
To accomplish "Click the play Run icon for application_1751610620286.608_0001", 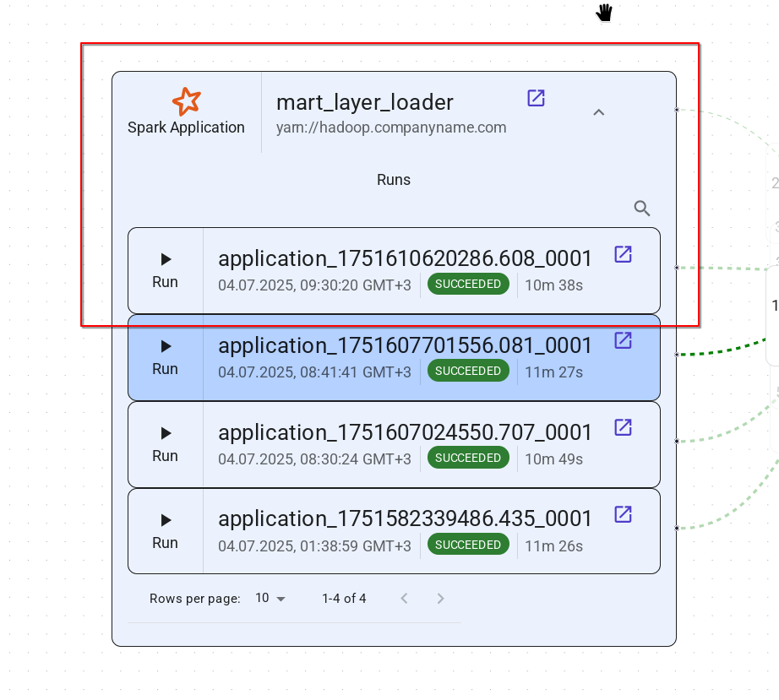I will pyautogui.click(x=166, y=259).
